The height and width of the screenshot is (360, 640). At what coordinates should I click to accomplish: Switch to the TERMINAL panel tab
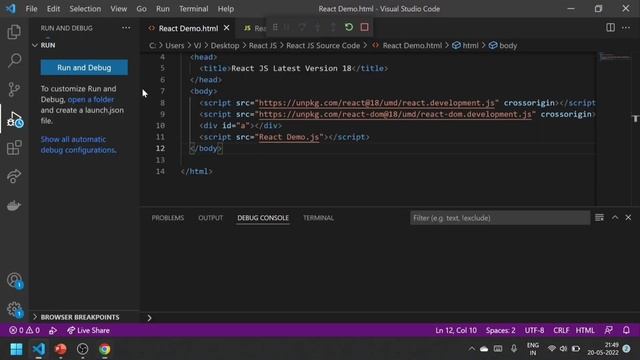click(318, 218)
